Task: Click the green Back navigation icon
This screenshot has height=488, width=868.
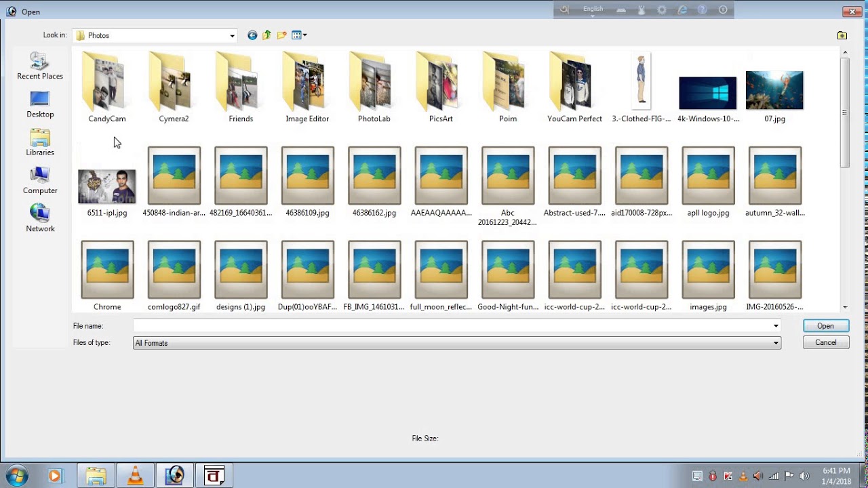Action: point(252,35)
